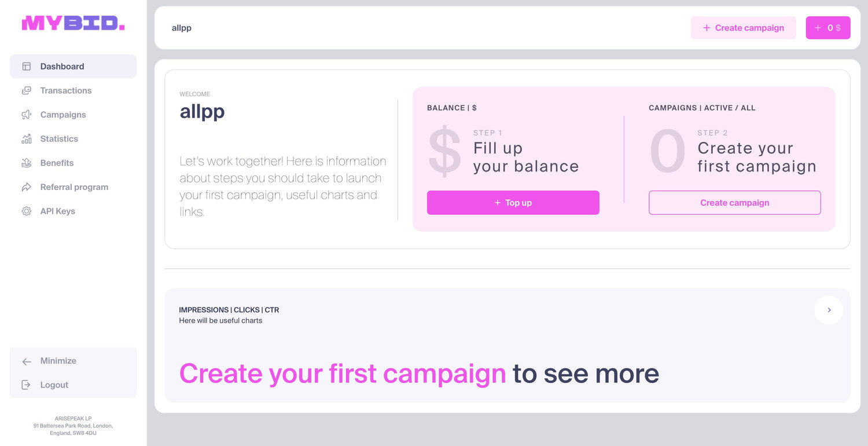Click the large dollar sign balance symbol

[x=444, y=152]
